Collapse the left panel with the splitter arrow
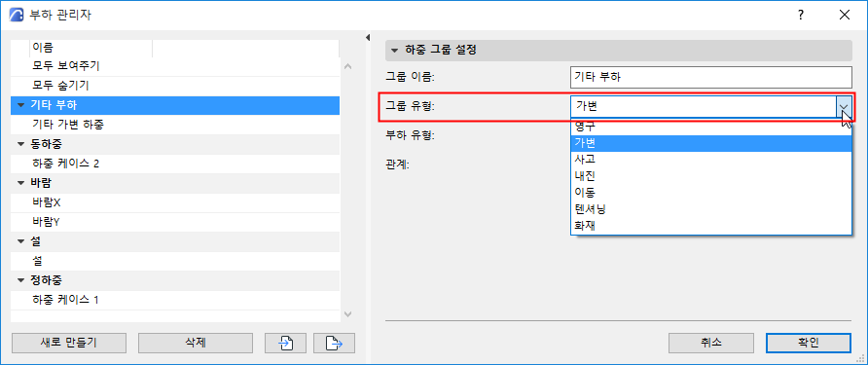This screenshot has height=365, width=868. tap(368, 38)
